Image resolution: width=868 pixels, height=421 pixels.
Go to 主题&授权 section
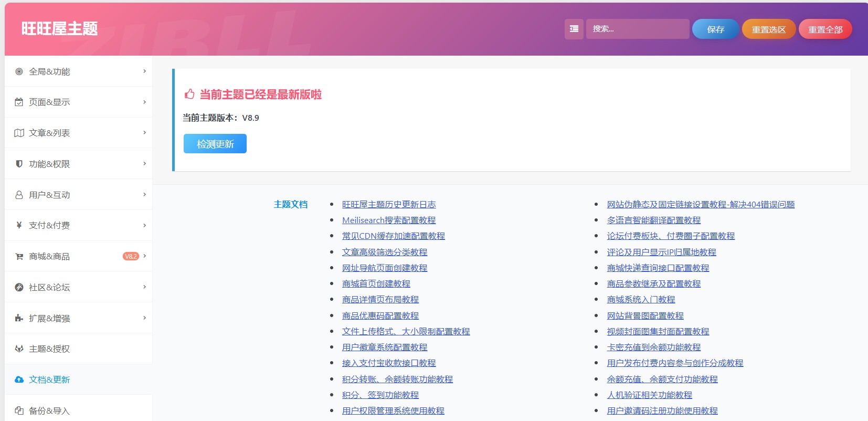78,349
